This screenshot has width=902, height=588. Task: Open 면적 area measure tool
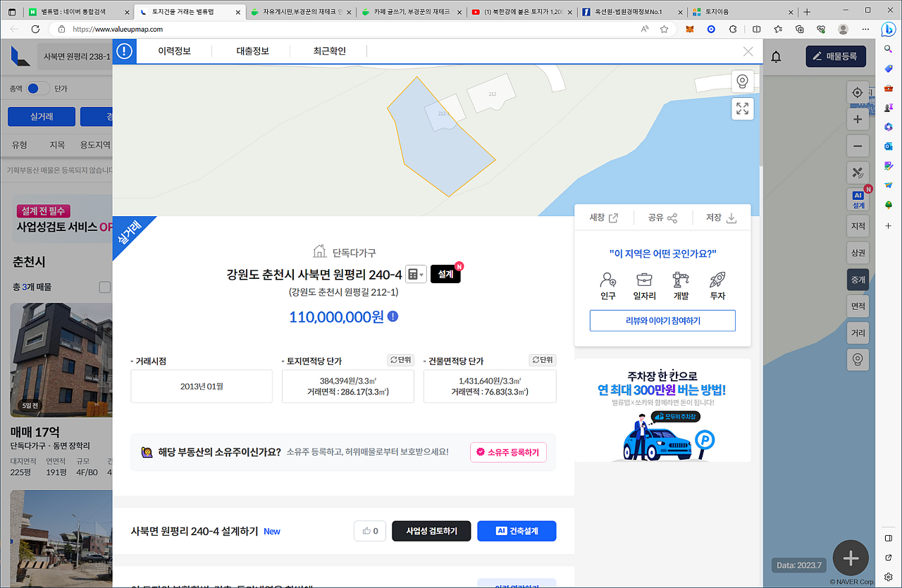coord(858,306)
